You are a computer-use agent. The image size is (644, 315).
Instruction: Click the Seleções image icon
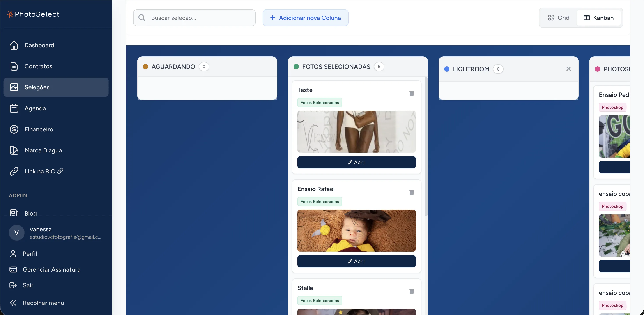14,87
